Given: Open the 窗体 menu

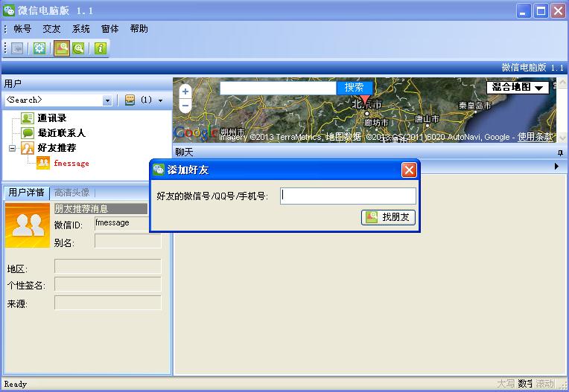Looking at the screenshot, I should point(109,28).
